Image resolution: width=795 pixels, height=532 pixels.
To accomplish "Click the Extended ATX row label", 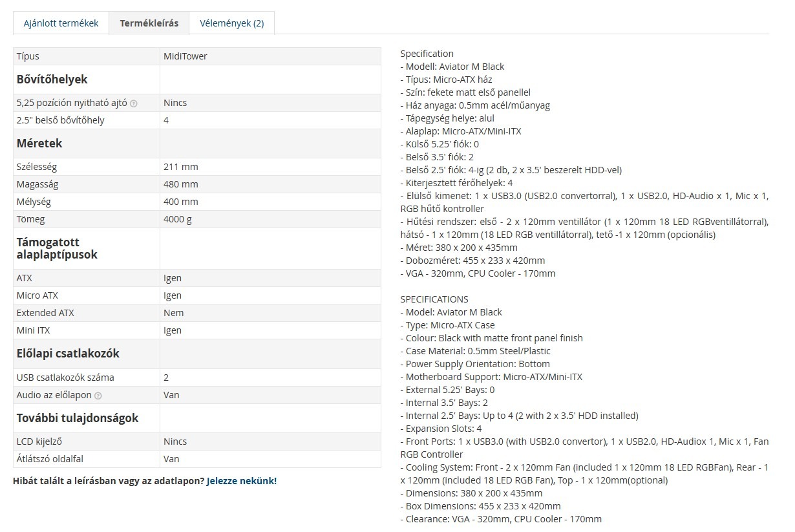I will (x=45, y=313).
